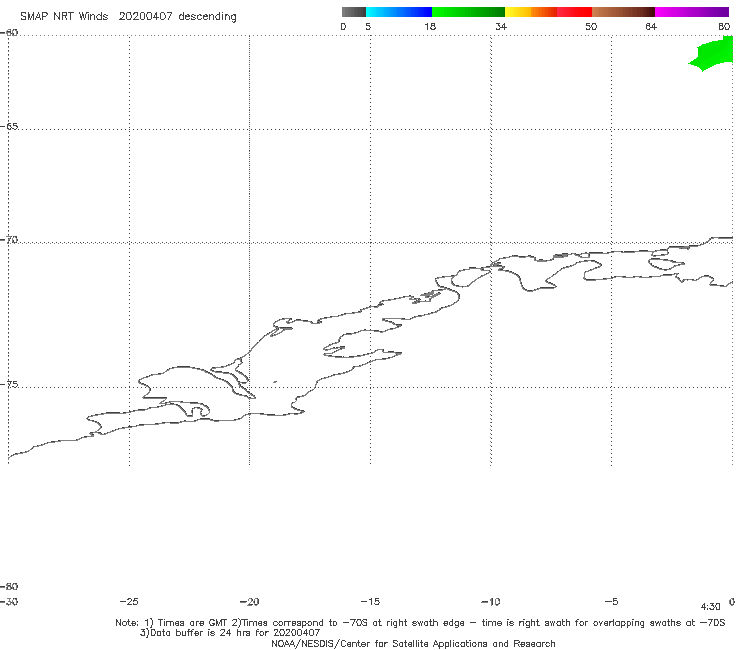Click the latitude label '-65'
740x650 pixels.
pyautogui.click(x=9, y=127)
